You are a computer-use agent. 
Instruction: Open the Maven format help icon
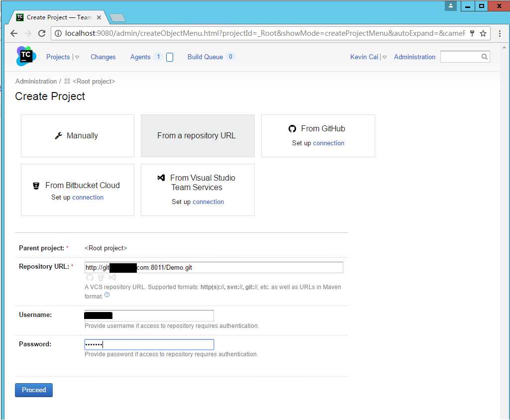(x=107, y=295)
